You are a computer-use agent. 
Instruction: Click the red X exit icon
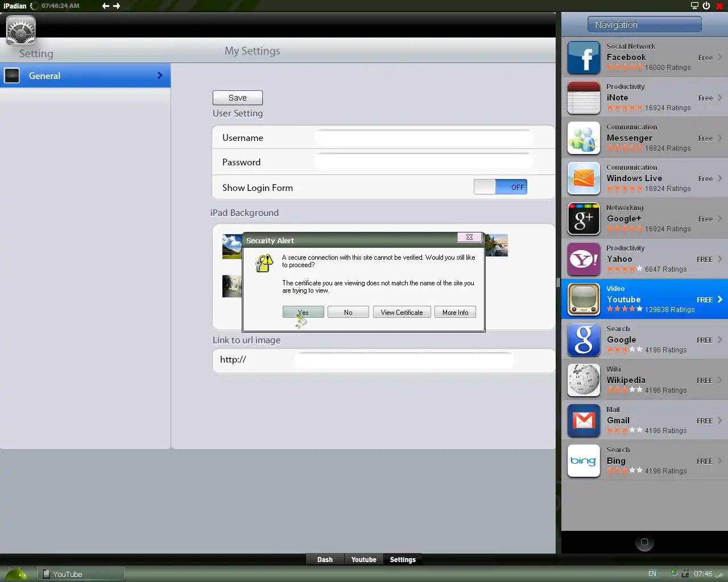719,6
